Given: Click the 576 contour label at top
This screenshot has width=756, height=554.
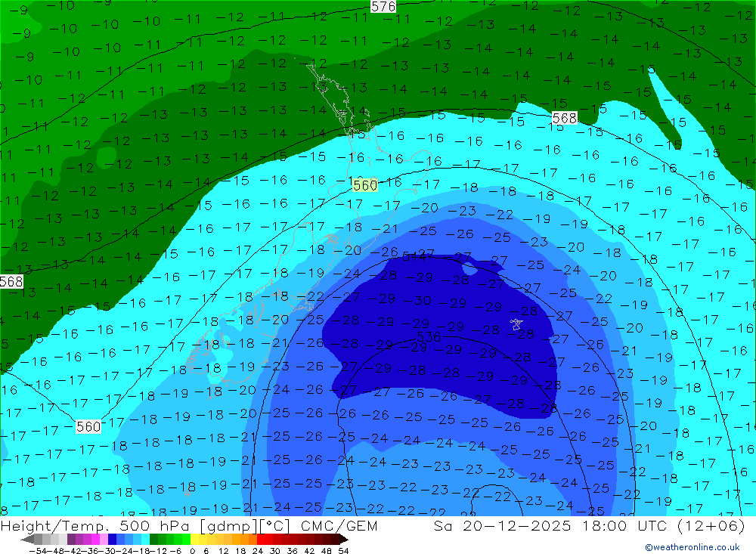Looking at the screenshot, I should (383, 6).
